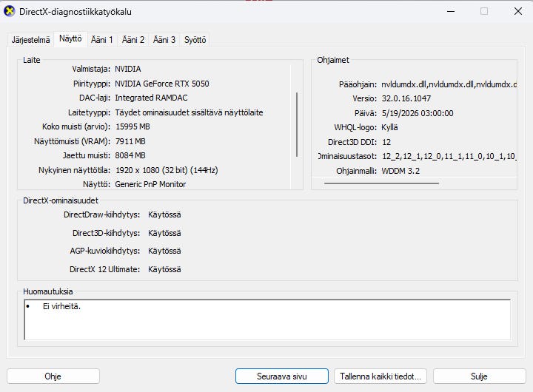Close the window with the X button
Viewport: 533px width, 392px height.
tap(517, 11)
